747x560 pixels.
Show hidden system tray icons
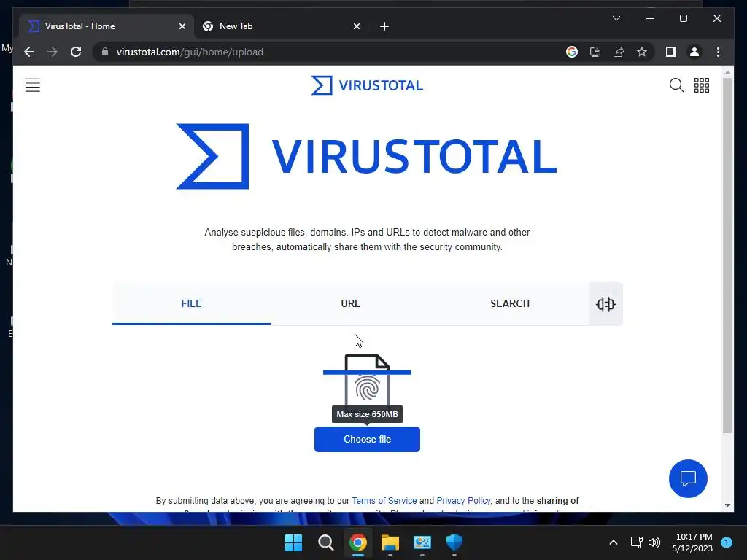coord(613,542)
